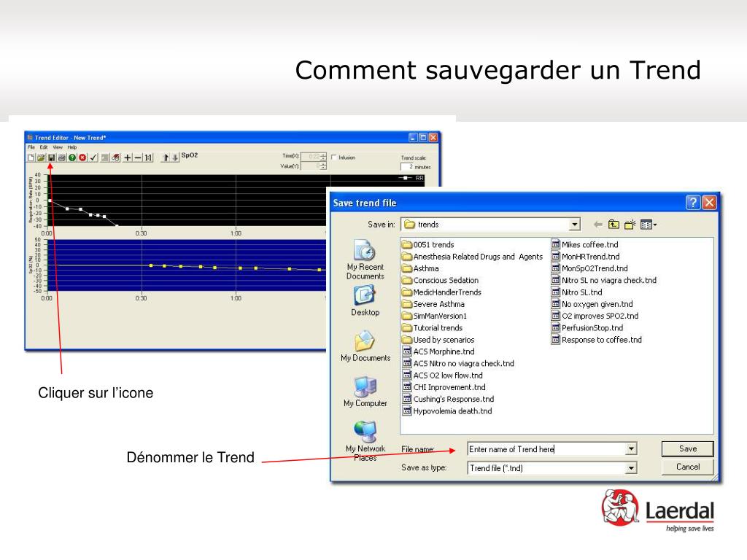Click the minus zoom-out toolbar icon
The image size is (747, 560).
pos(138,157)
